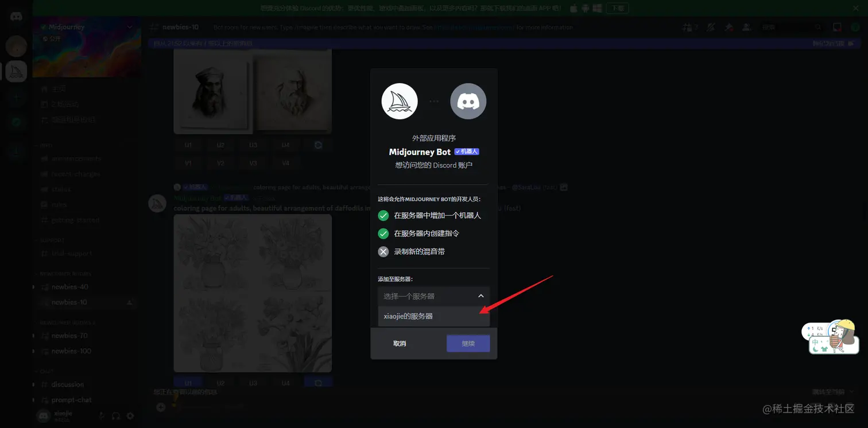Click the midjourney link in channel topic

(474, 27)
